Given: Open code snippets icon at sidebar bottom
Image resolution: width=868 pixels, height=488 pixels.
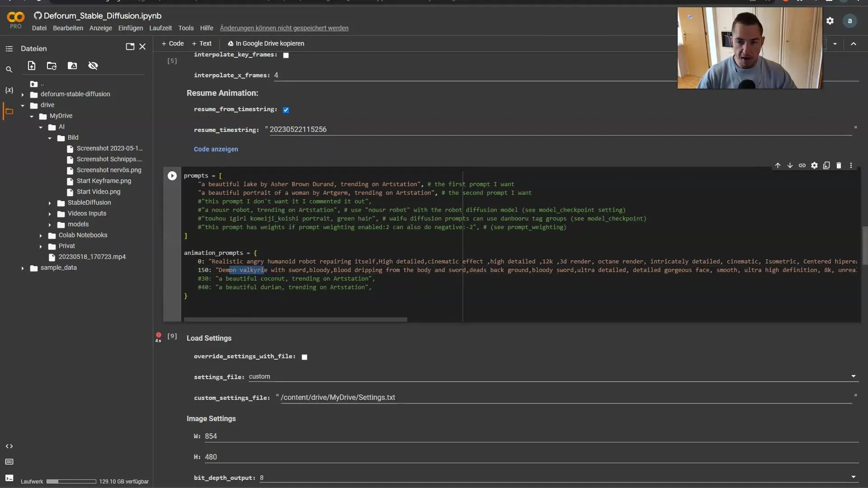Looking at the screenshot, I should [9, 446].
